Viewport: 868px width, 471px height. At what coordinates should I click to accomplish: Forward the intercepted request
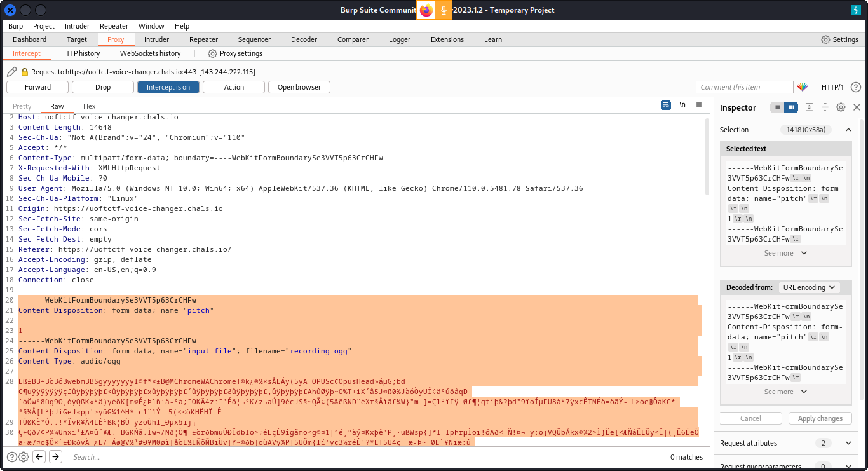37,87
